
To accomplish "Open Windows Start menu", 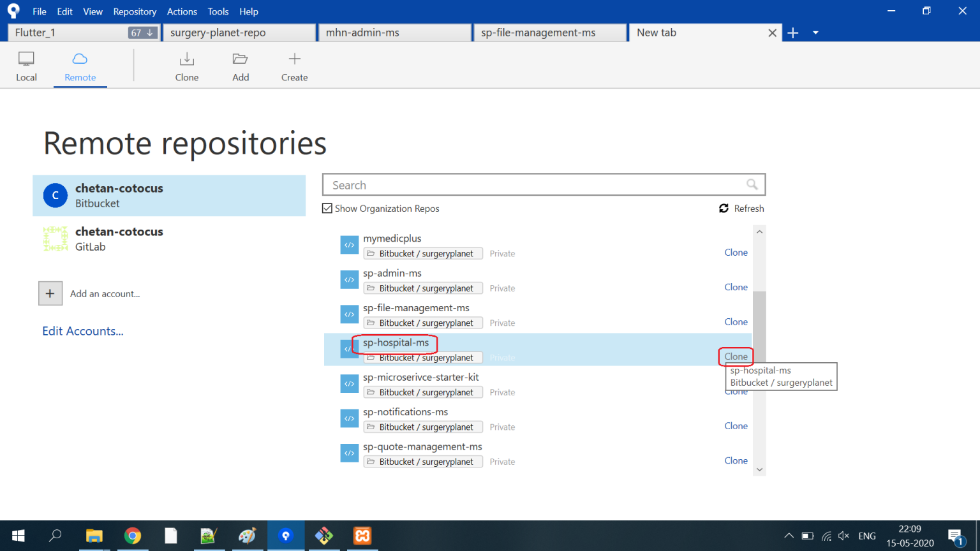I will (x=18, y=536).
